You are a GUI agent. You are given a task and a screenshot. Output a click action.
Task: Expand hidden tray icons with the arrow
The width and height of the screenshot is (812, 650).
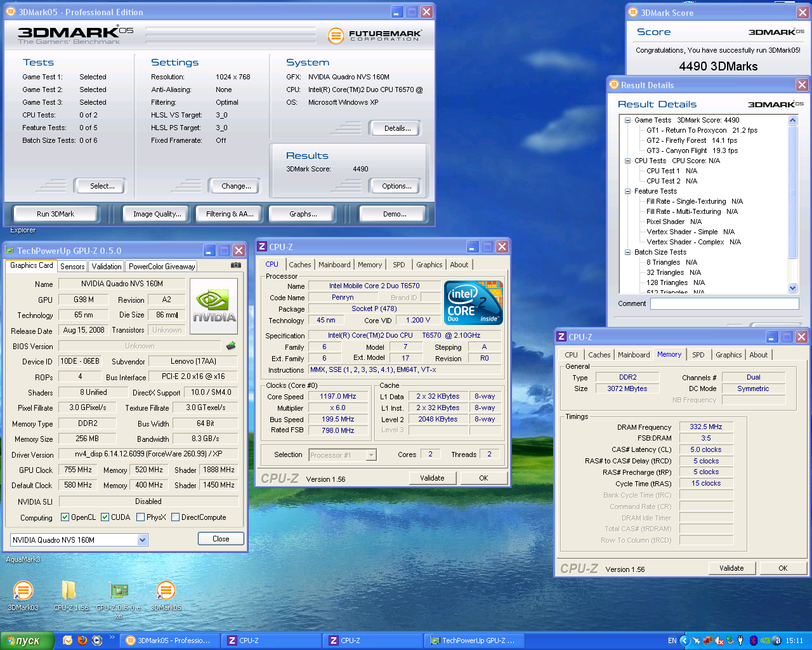pos(684,640)
